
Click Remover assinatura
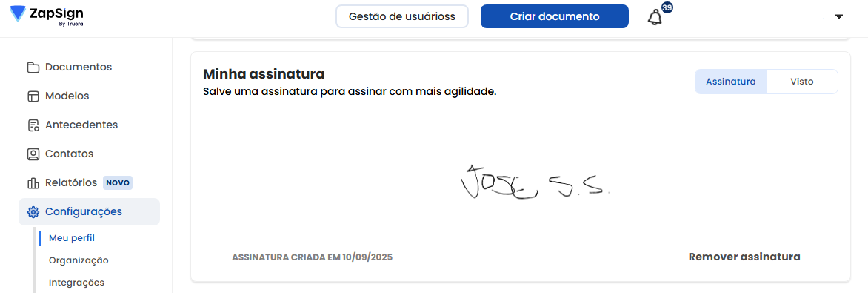pyautogui.click(x=744, y=257)
